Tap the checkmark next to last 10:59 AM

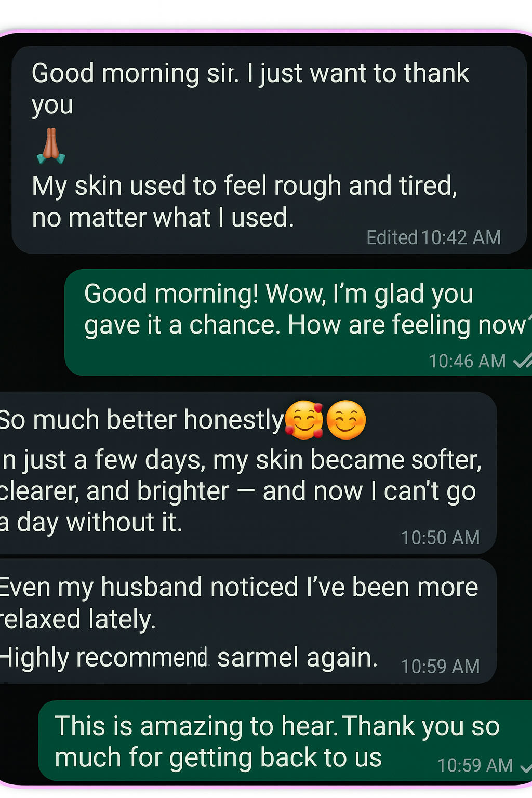[x=525, y=766]
